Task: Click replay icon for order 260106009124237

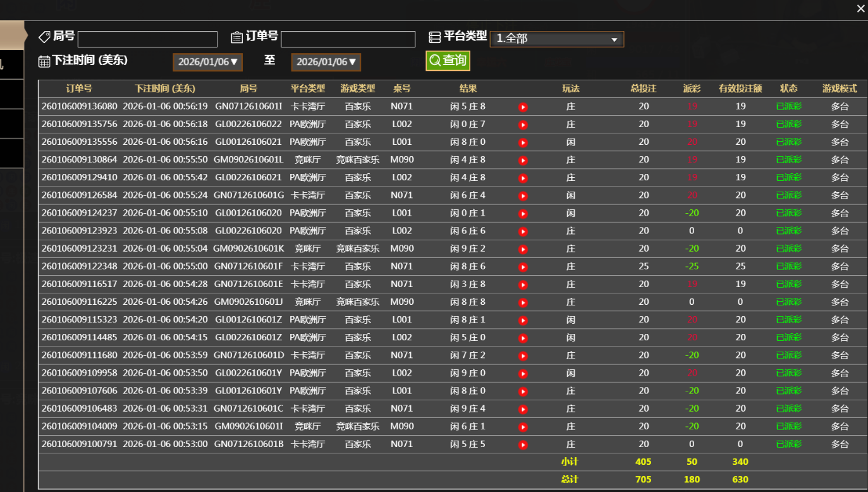Action: pyautogui.click(x=523, y=214)
